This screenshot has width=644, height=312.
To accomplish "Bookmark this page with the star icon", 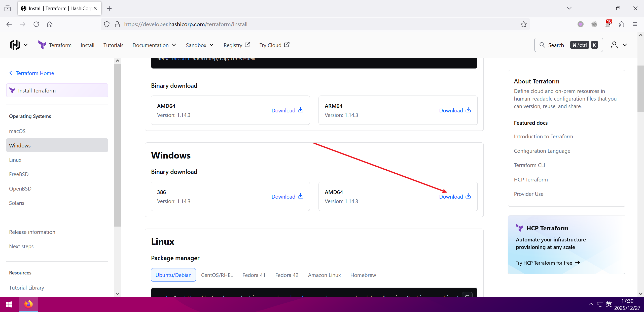I will [523, 24].
